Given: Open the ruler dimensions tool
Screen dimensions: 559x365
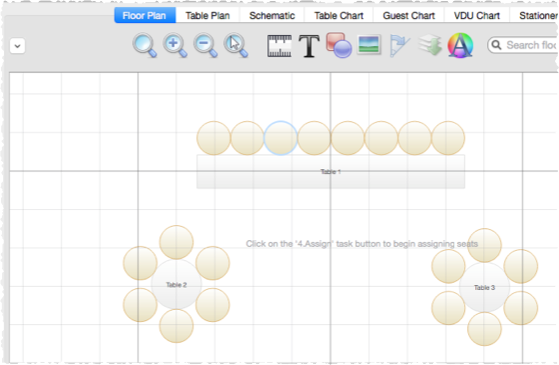Looking at the screenshot, I should point(280,46).
